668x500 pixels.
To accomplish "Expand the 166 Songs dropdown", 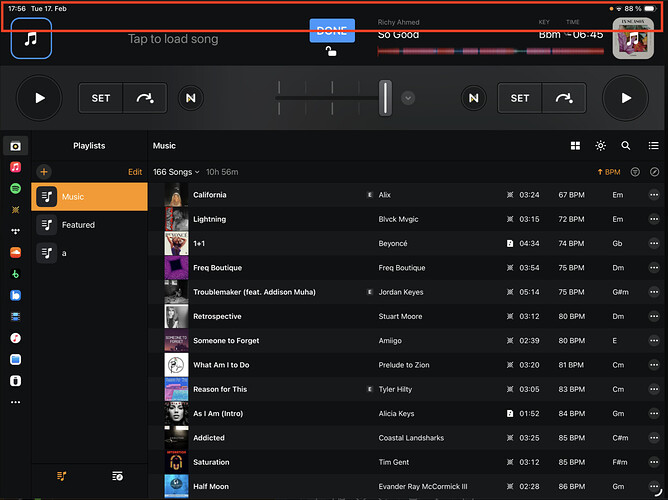I will pyautogui.click(x=176, y=172).
